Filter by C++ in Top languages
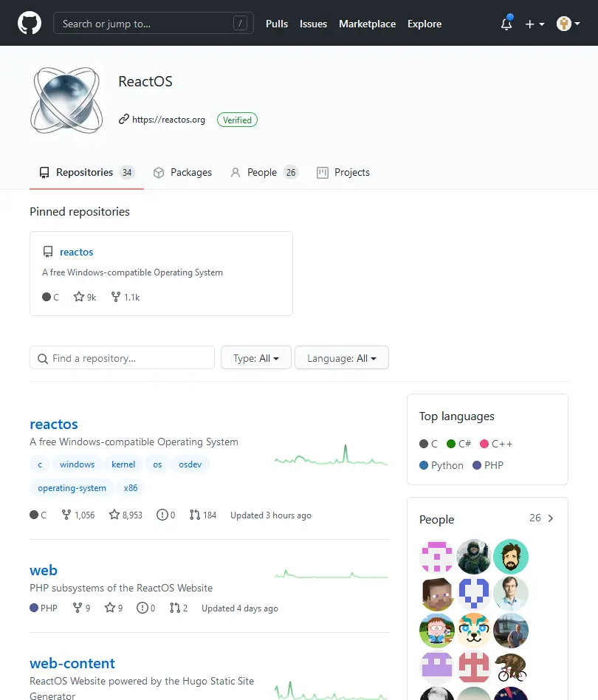Screen dimensions: 598x700 click(496, 445)
